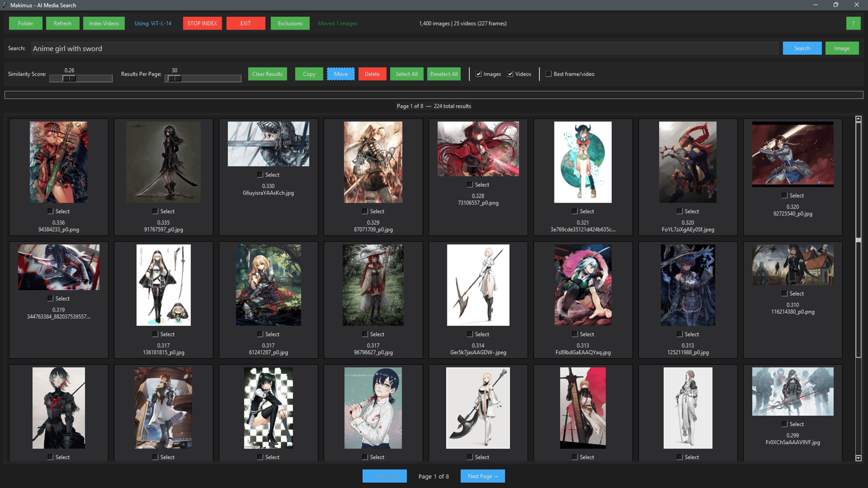Image resolution: width=868 pixels, height=488 pixels.
Task: Select All results on the page
Action: tap(407, 74)
